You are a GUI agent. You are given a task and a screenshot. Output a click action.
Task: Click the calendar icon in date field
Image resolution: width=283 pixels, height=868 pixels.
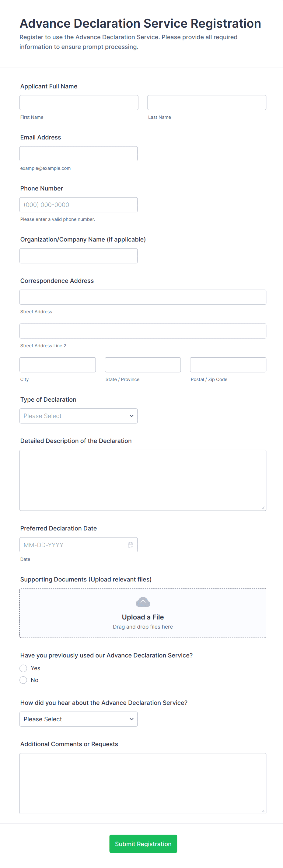pos(130,545)
